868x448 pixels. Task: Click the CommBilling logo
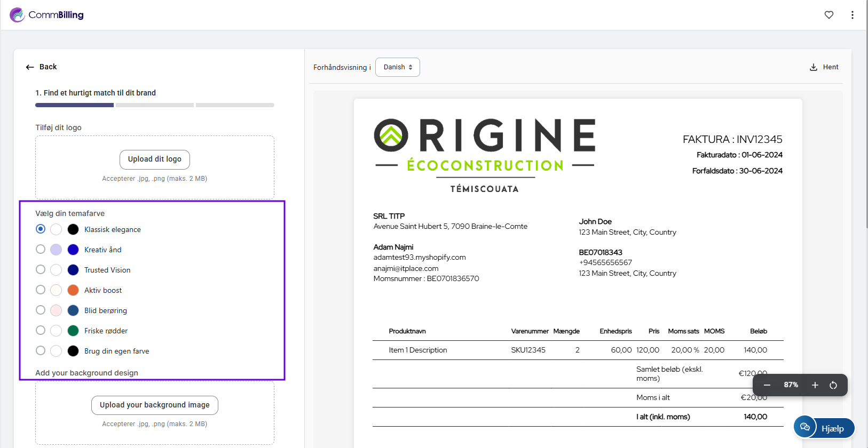(x=47, y=15)
